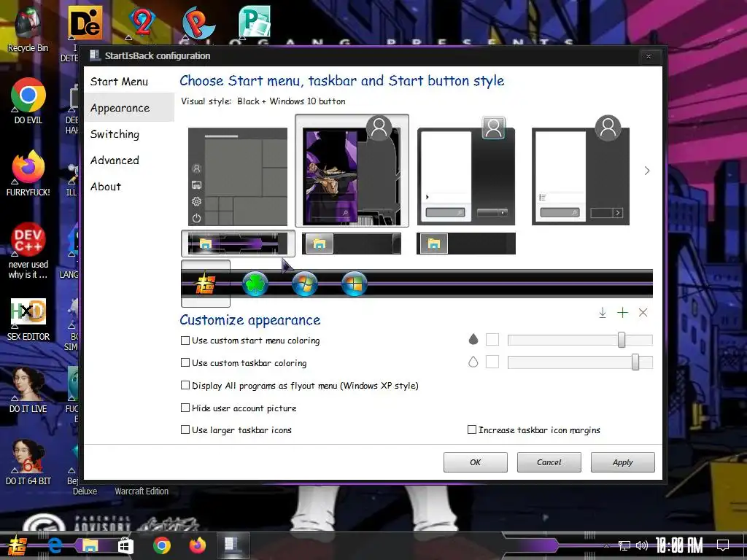Select the fourth start menu style thumbnail

580,171
